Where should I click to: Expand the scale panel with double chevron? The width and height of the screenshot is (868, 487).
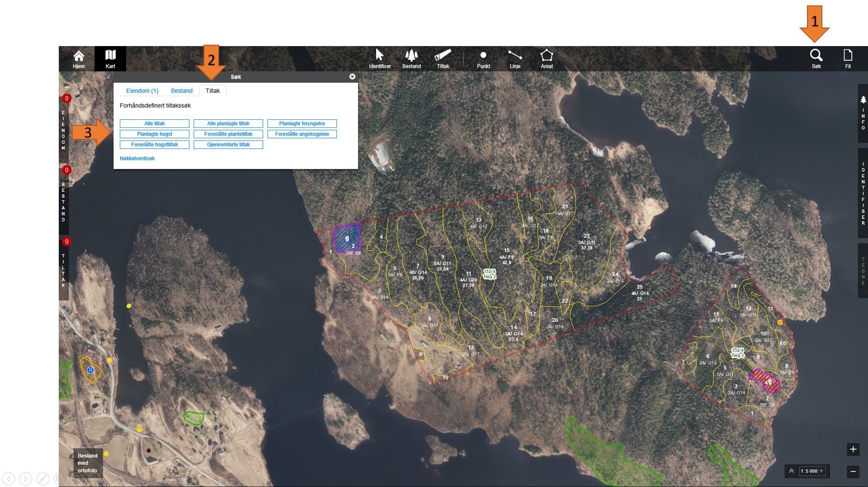click(792, 471)
